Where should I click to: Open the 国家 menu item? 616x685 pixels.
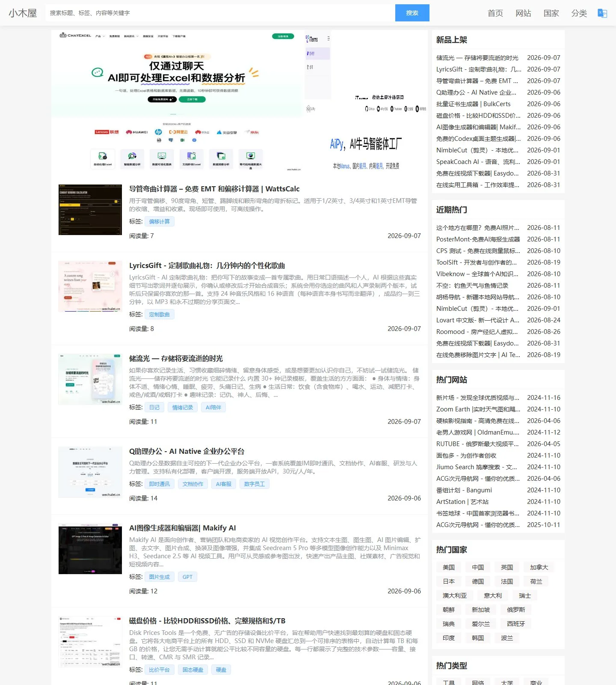(551, 13)
